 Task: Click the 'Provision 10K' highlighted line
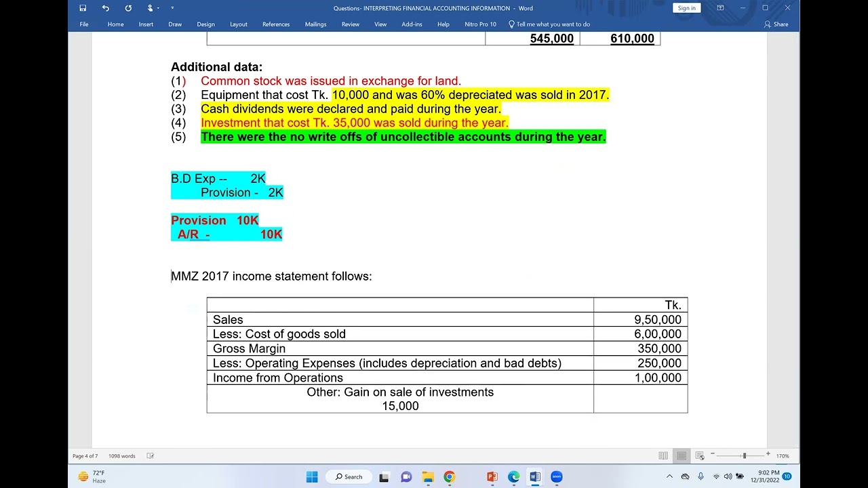coord(215,220)
